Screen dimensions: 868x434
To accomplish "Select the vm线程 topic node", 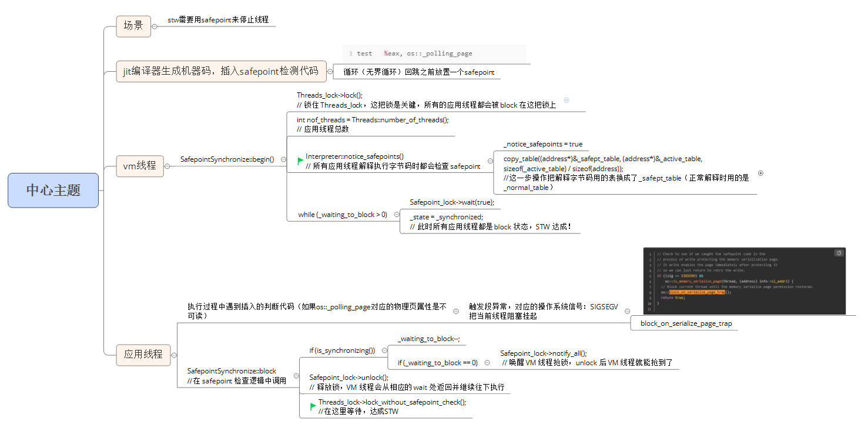I will [x=140, y=166].
